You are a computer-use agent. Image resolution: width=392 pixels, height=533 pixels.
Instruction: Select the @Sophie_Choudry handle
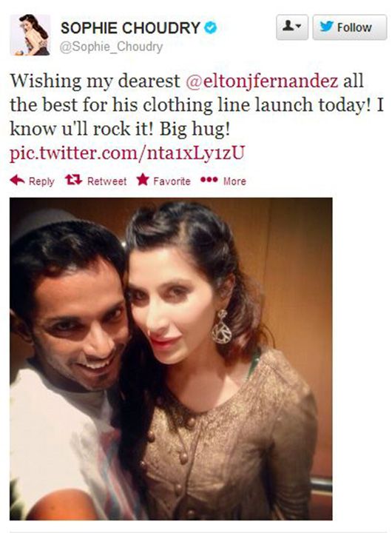(111, 47)
